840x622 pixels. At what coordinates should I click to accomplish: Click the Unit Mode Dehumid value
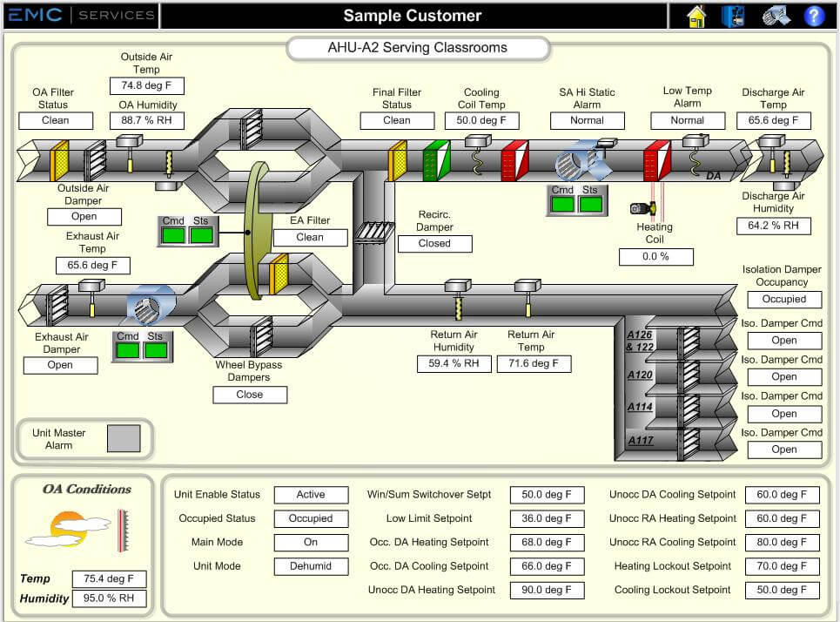[311, 566]
